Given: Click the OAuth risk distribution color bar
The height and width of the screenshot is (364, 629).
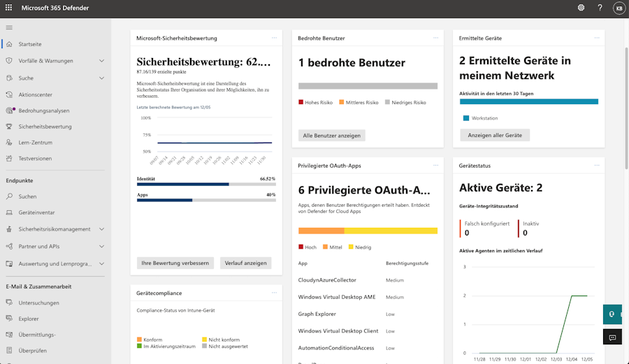Looking at the screenshot, I should point(368,231).
